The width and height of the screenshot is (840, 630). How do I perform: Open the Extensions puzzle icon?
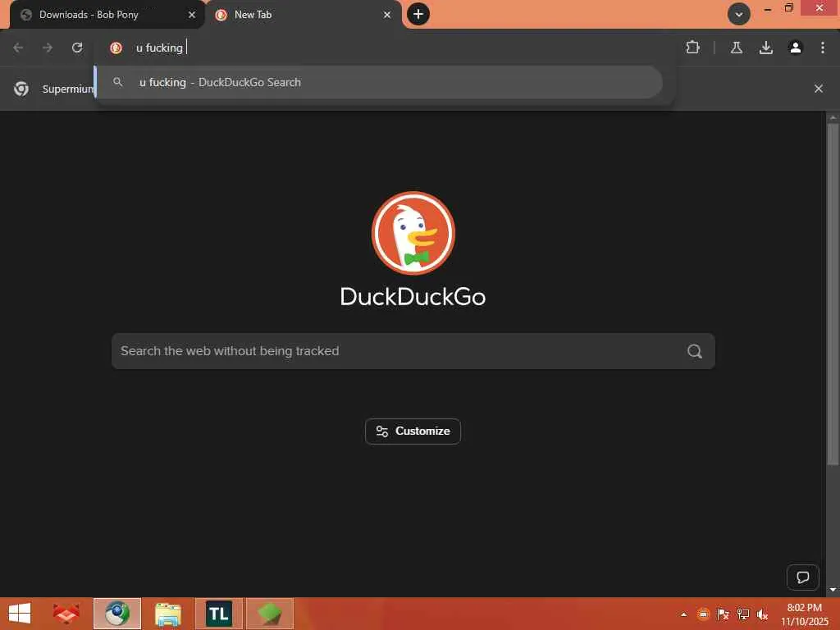pyautogui.click(x=692, y=48)
